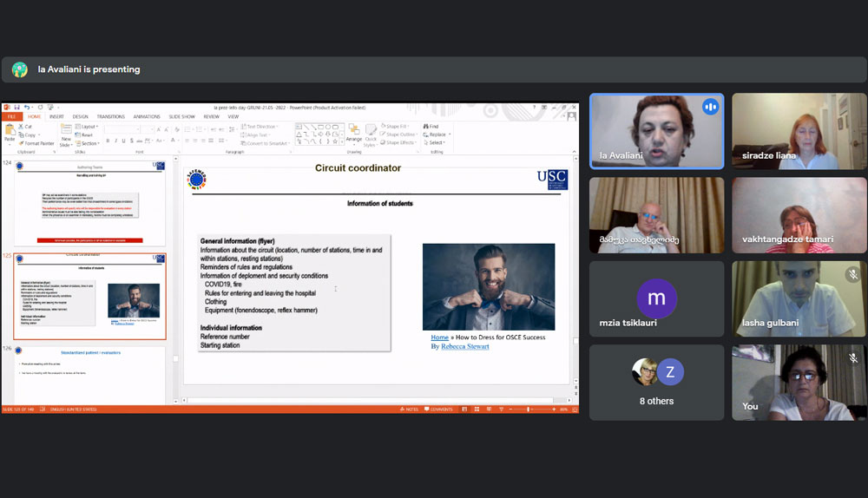Image resolution: width=868 pixels, height=498 pixels.
Task: Click the Find icon in Editing group
Action: 432,127
